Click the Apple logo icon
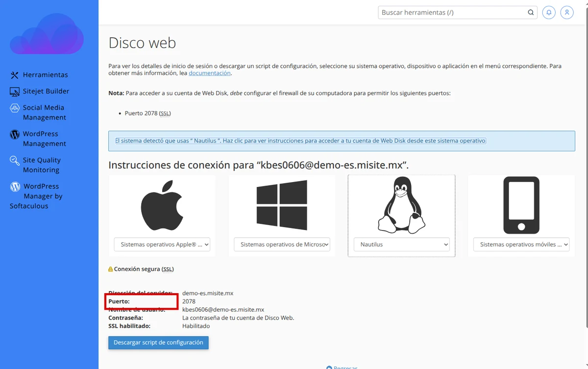Screen dimensions: 588x369 162,205
